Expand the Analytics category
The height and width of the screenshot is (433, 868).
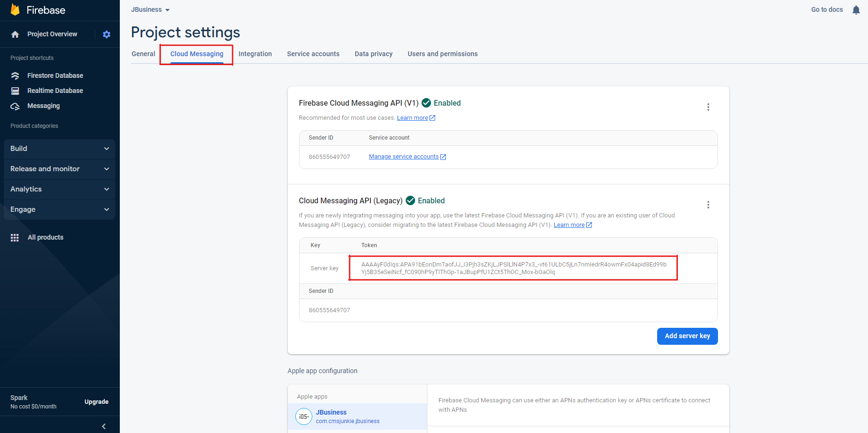[59, 189]
